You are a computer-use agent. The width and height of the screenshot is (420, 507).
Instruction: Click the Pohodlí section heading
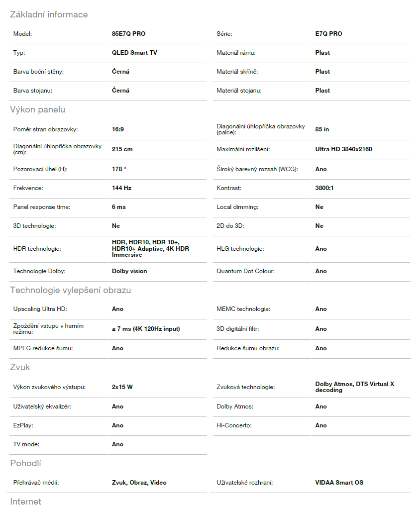(25, 463)
